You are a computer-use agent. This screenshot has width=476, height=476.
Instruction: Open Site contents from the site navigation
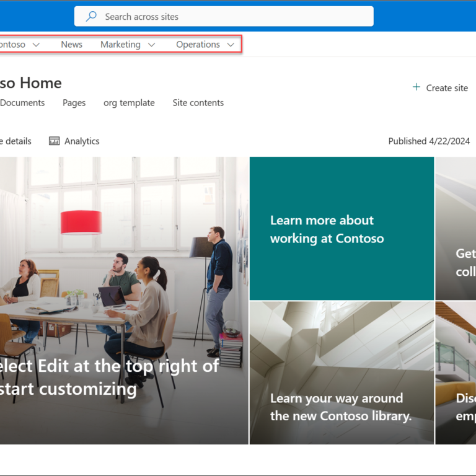(x=198, y=103)
